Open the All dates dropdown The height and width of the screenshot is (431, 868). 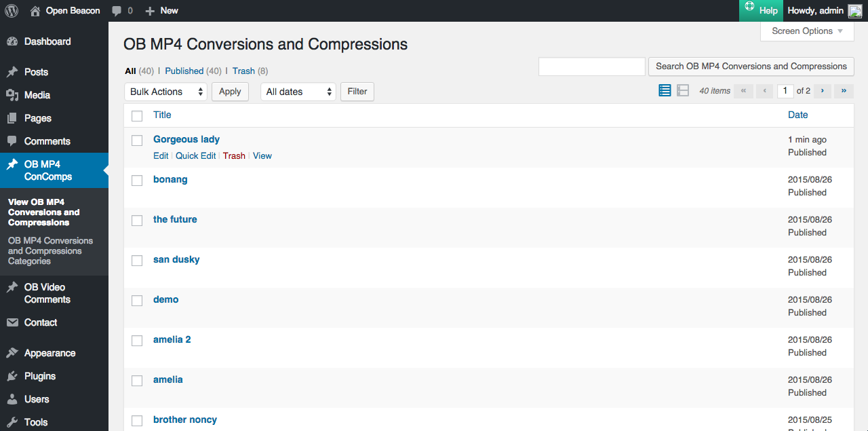[298, 92]
